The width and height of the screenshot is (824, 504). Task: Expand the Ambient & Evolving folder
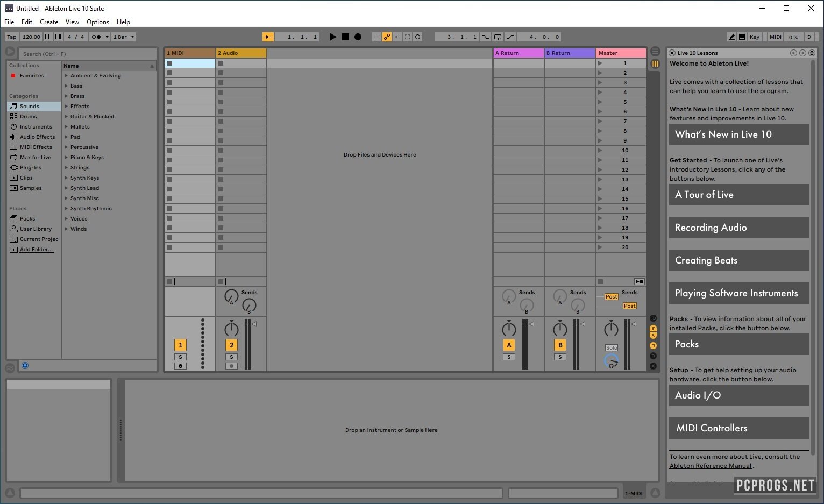[x=66, y=76]
